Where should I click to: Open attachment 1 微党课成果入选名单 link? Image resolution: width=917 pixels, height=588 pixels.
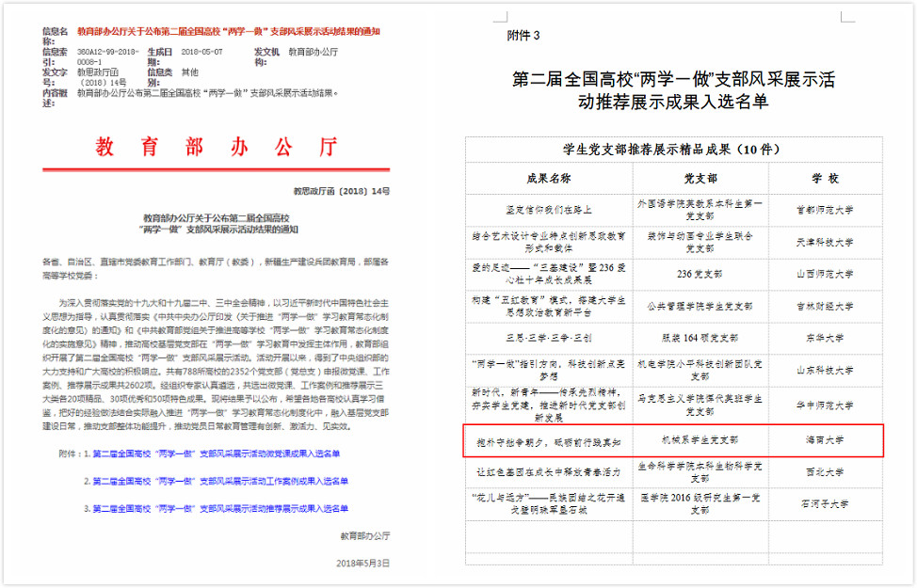216,453
